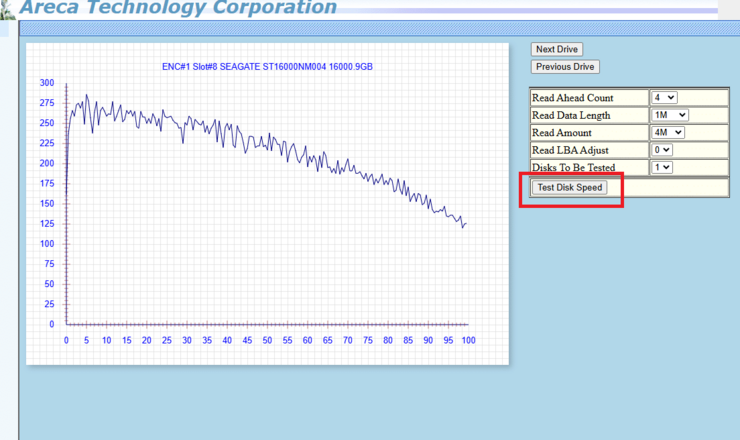Expand the Read Data Length dropdown

pos(669,115)
